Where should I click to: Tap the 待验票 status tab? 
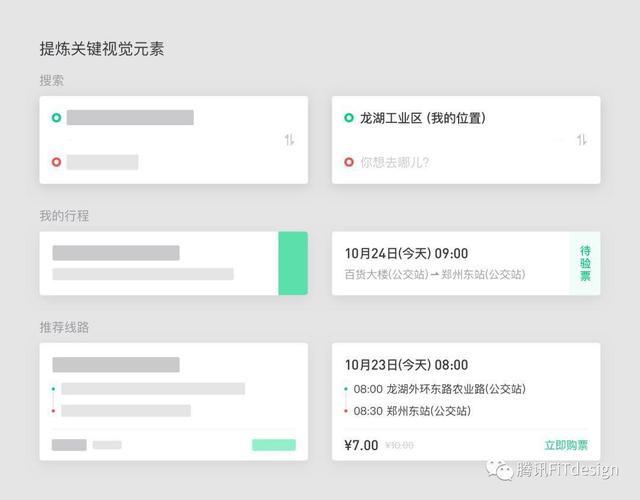(585, 263)
